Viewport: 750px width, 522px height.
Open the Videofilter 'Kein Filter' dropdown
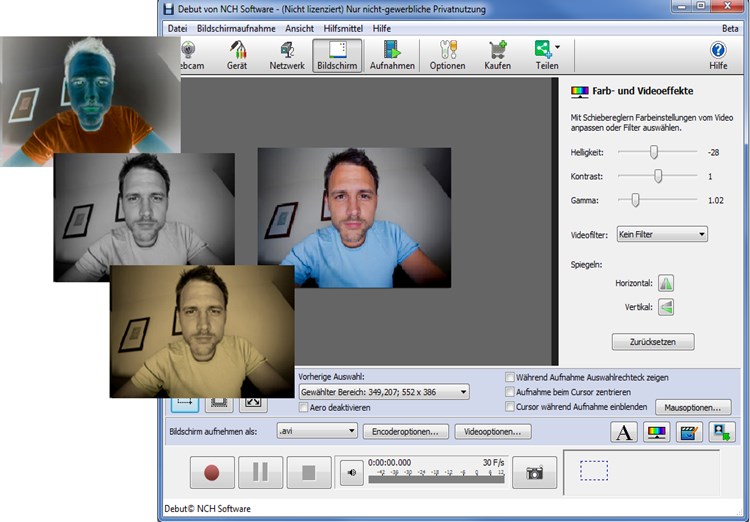(x=662, y=234)
